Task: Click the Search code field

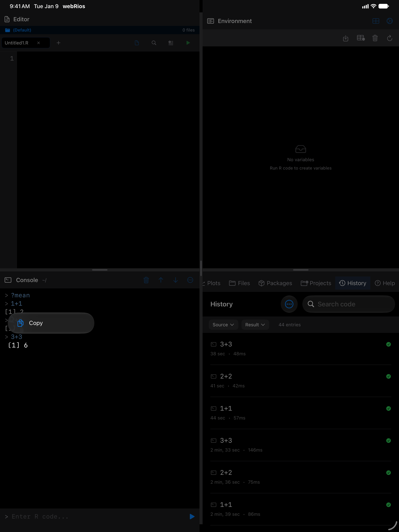Action: pos(349,304)
